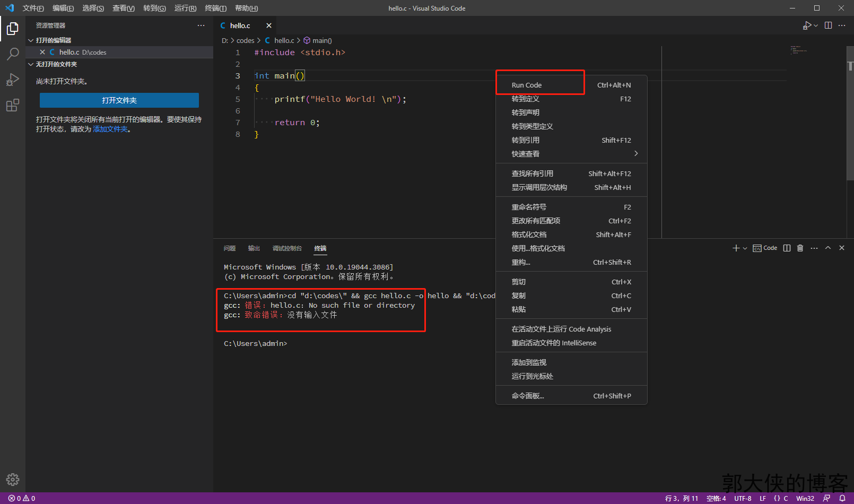Change encoding via UTF-8 status item

pyautogui.click(x=743, y=498)
